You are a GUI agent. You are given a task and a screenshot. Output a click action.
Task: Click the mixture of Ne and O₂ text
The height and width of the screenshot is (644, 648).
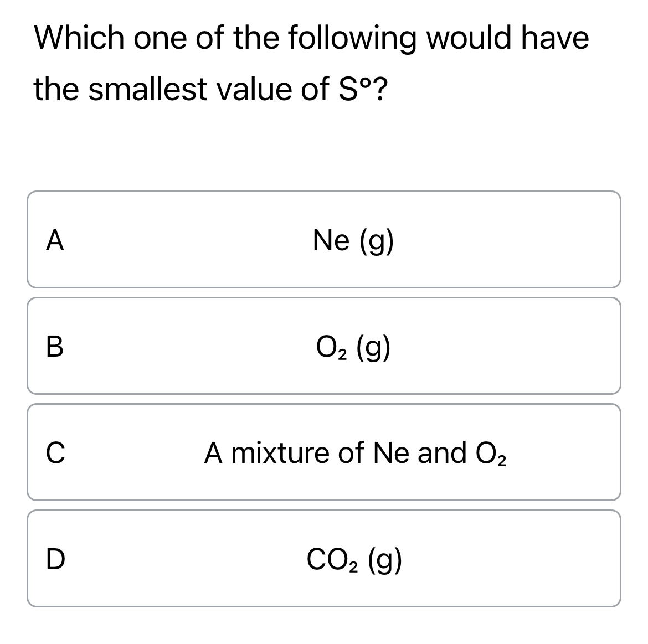pyautogui.click(x=357, y=452)
